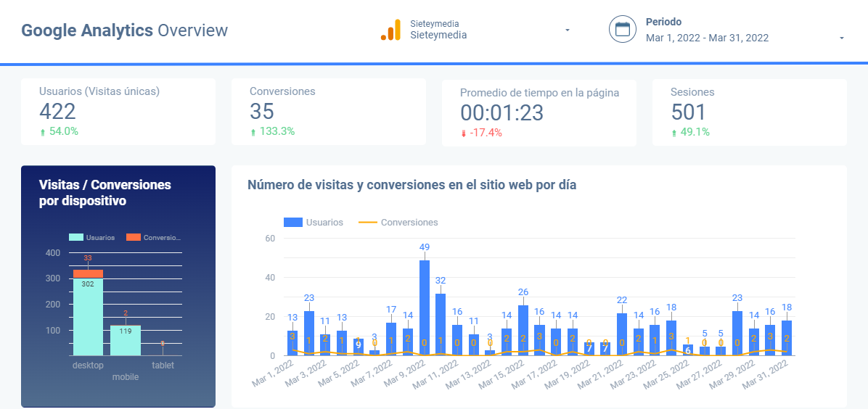
Task: Click the Usuarios teal legend swatch in device chart
Action: tap(75, 237)
